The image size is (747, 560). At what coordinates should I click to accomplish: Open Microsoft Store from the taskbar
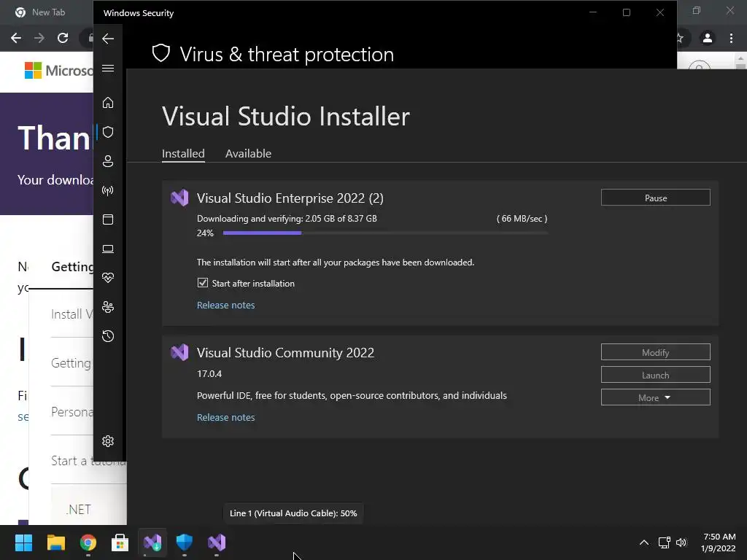(x=120, y=542)
